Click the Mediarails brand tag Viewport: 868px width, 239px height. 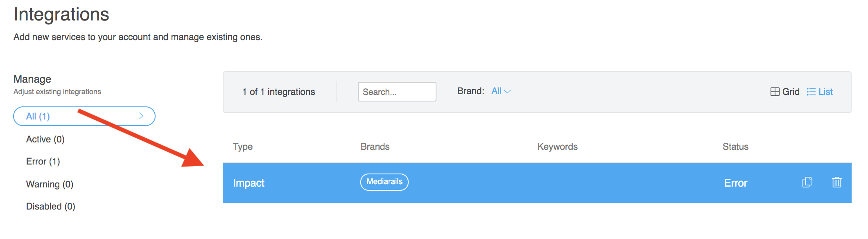[x=384, y=182]
